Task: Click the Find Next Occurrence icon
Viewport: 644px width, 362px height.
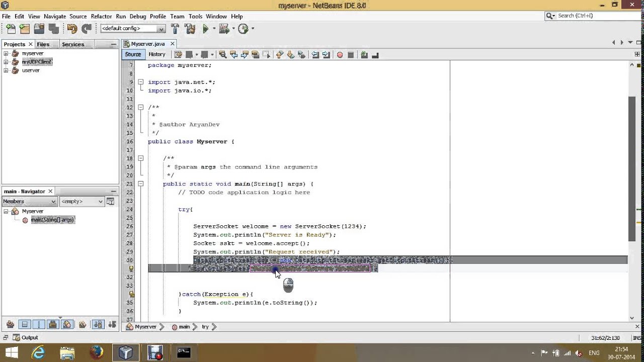Action: click(244, 54)
